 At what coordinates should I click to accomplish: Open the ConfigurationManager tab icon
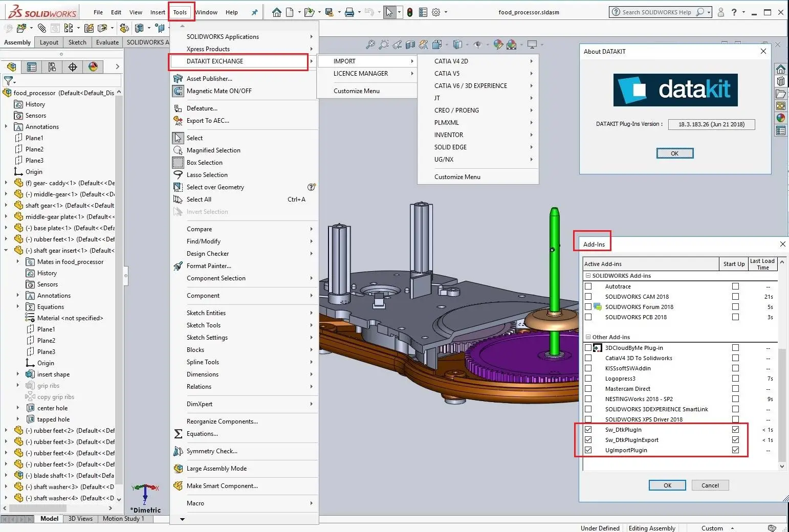tap(52, 67)
